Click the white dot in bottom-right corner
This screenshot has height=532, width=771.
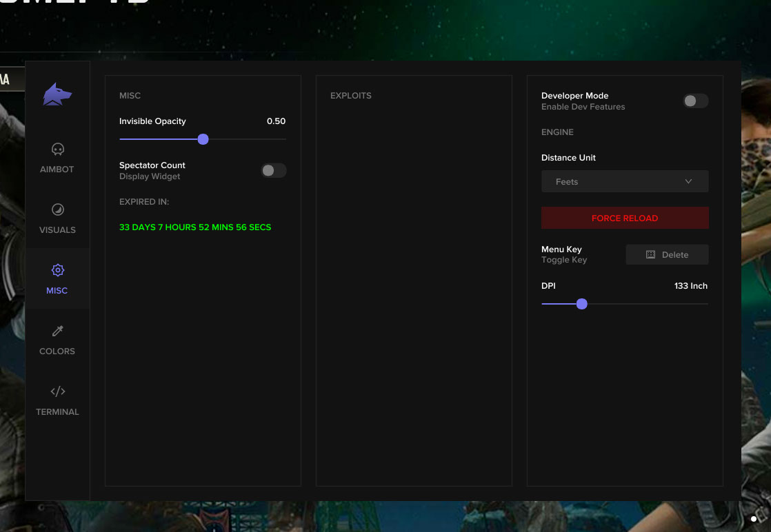[754, 519]
